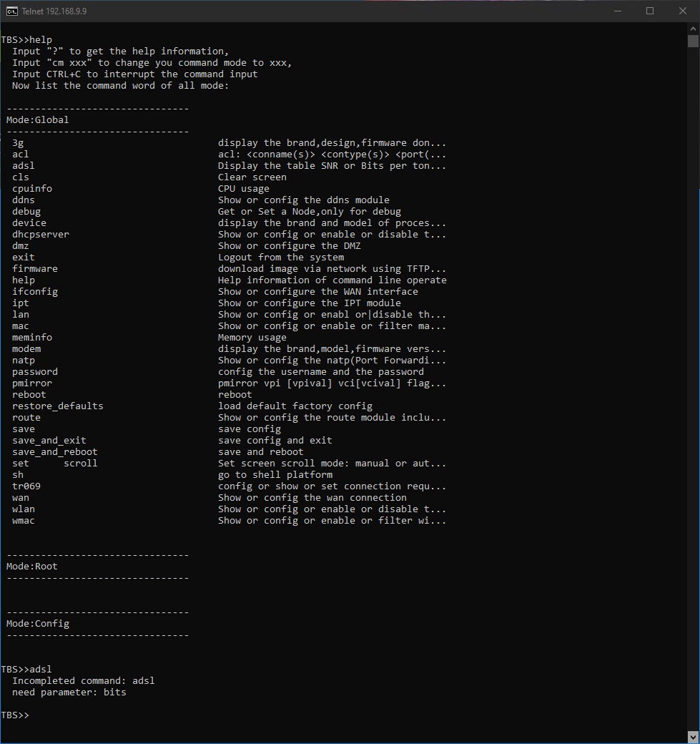The image size is (700, 744).
Task: Click the 'Telnet 192.168.9.9' window title
Action: 54,11
